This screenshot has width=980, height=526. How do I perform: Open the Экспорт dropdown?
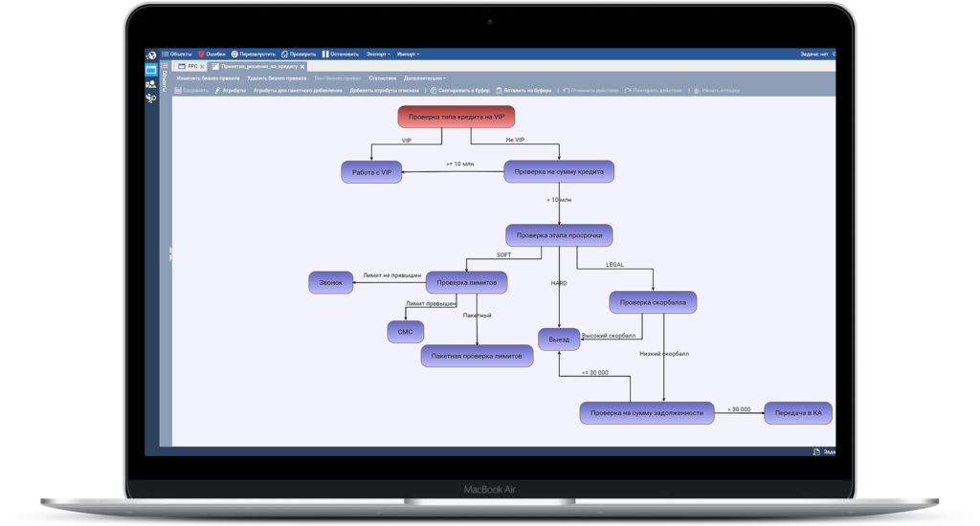[x=378, y=55]
